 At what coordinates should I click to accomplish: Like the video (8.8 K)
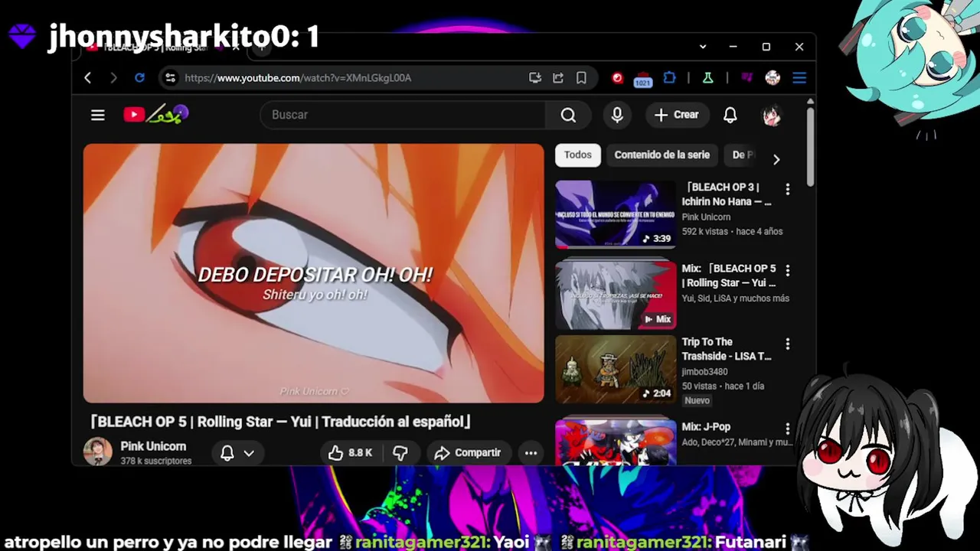351,453
